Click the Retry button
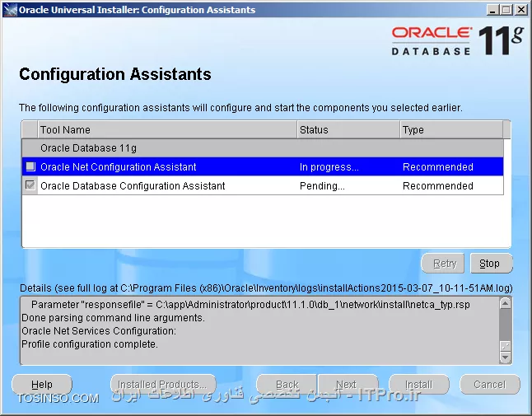The width and height of the screenshot is (532, 416). [x=443, y=264]
